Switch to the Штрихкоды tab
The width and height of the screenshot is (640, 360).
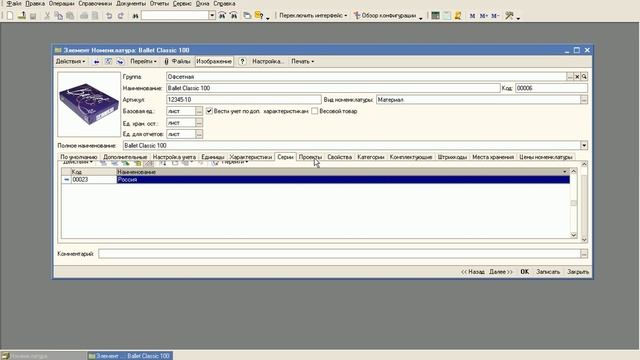452,157
